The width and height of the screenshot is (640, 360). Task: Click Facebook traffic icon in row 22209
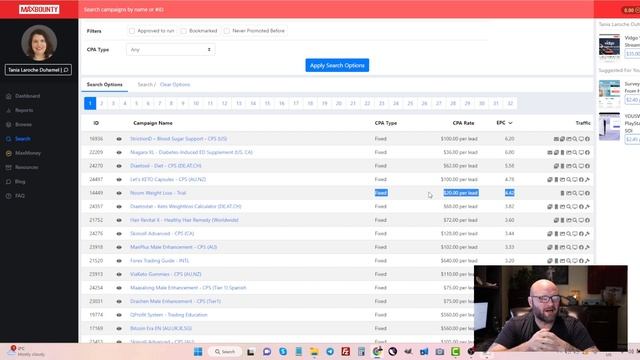(x=587, y=152)
